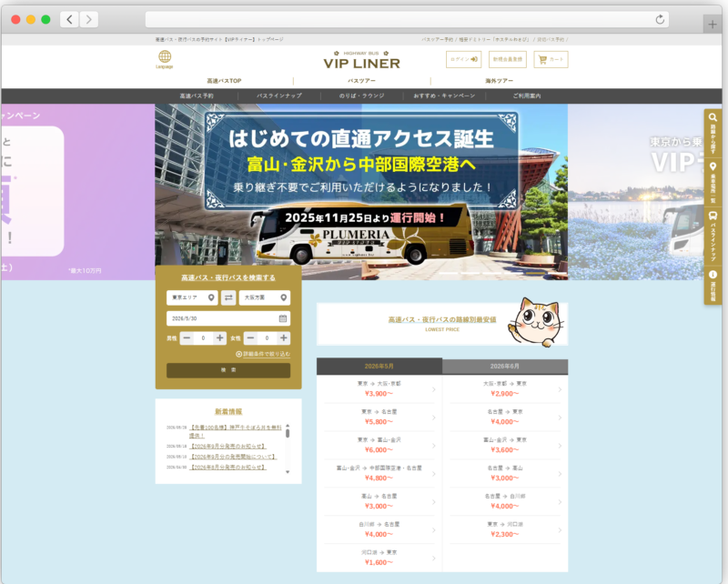Image resolution: width=728 pixels, height=584 pixels.
Task: Select the 海外ツアー tab
Action: 499,81
